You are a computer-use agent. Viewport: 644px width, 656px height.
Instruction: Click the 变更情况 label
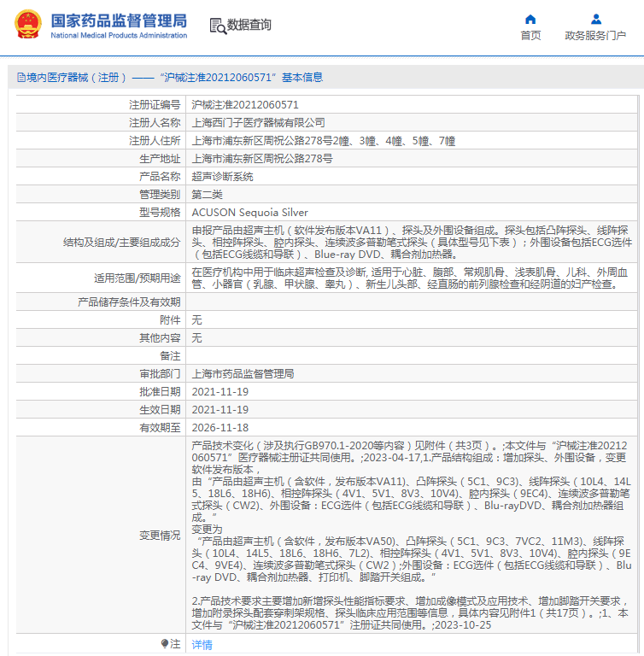(160, 535)
